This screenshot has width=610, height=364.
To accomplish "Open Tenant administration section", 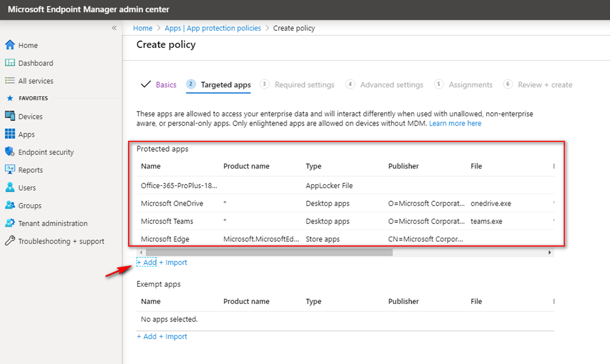I will click(x=53, y=224).
